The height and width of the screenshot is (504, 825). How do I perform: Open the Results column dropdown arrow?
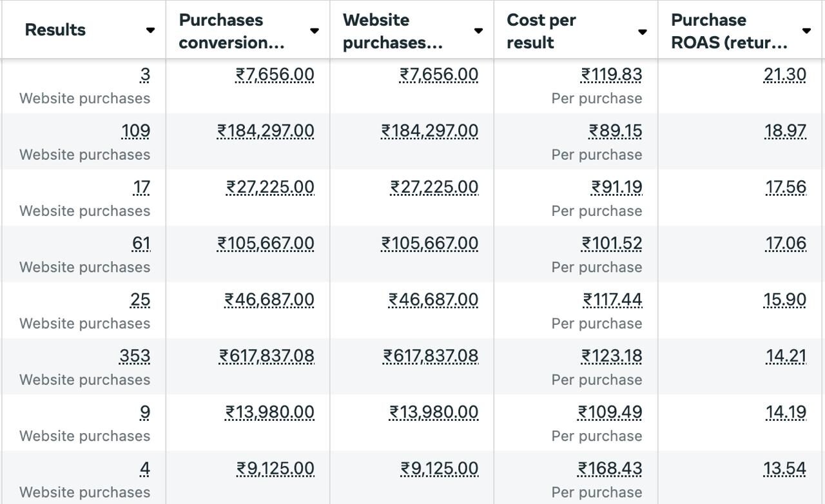(x=150, y=30)
